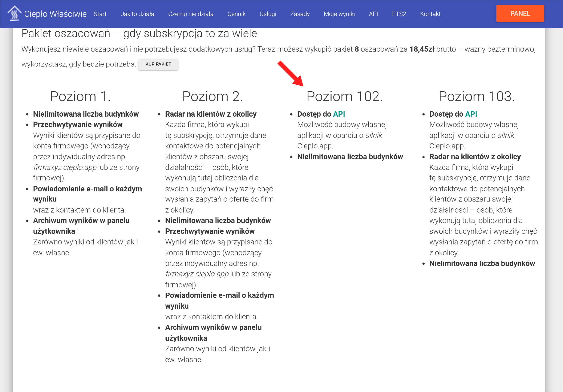Open the Start menu item
The width and height of the screenshot is (563, 392).
pyautogui.click(x=100, y=14)
